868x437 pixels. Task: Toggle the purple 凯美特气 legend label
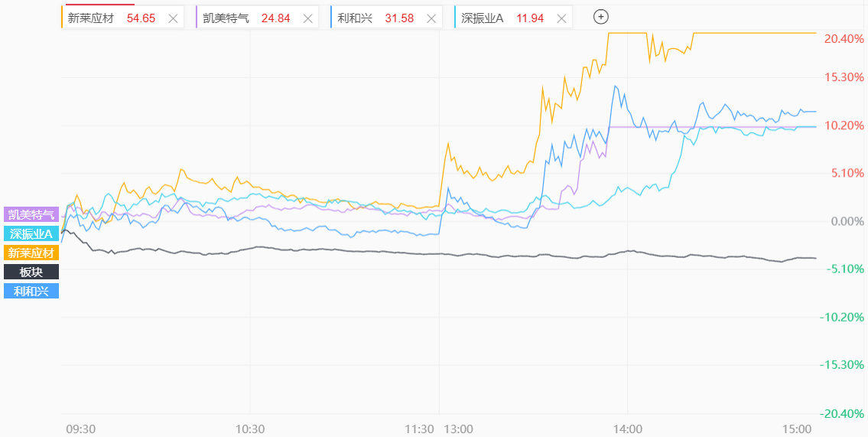pos(31,214)
